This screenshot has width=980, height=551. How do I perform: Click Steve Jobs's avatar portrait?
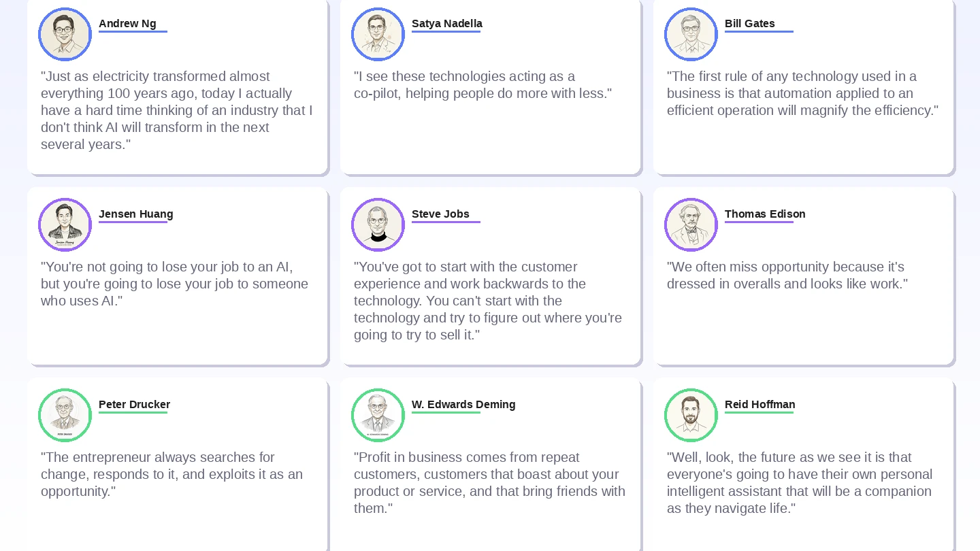pos(378,225)
